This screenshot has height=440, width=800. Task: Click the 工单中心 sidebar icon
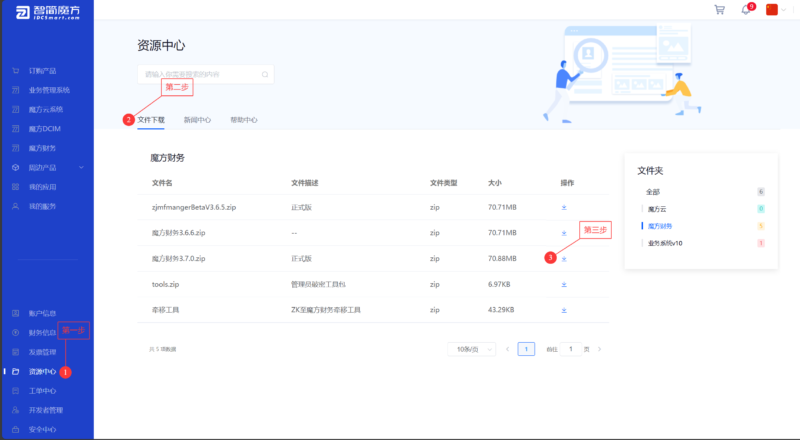pyautogui.click(x=16, y=390)
